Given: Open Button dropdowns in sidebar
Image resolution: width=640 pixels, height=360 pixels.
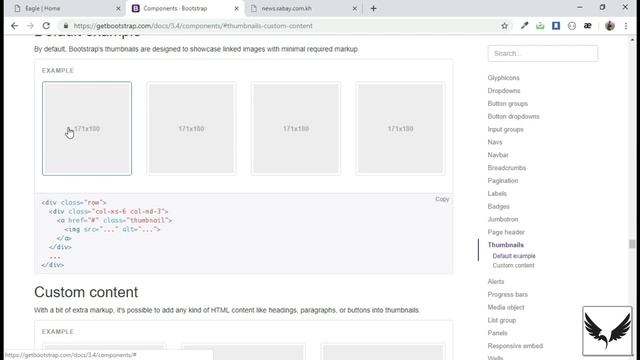Looking at the screenshot, I should pos(513,116).
